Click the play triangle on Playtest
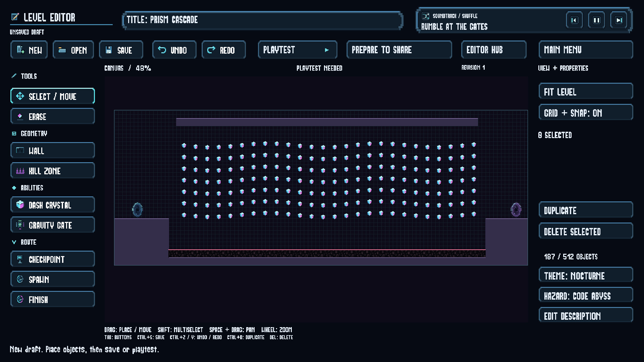This screenshot has height=362, width=644. pyautogui.click(x=327, y=50)
